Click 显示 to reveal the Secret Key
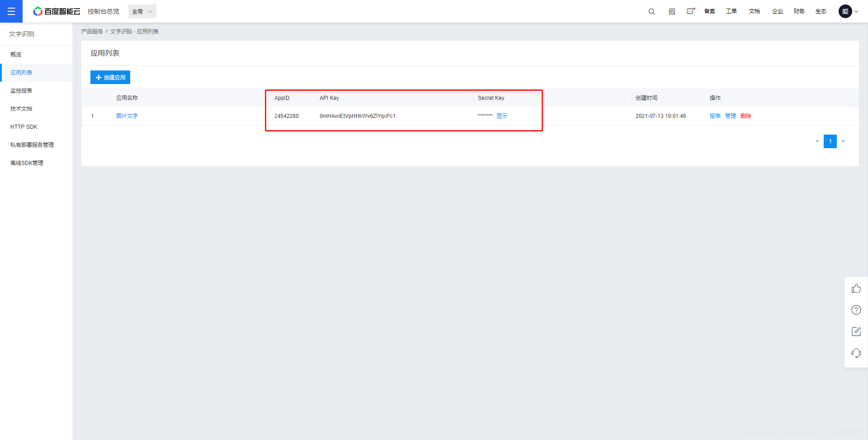This screenshot has height=440, width=868. pos(502,116)
